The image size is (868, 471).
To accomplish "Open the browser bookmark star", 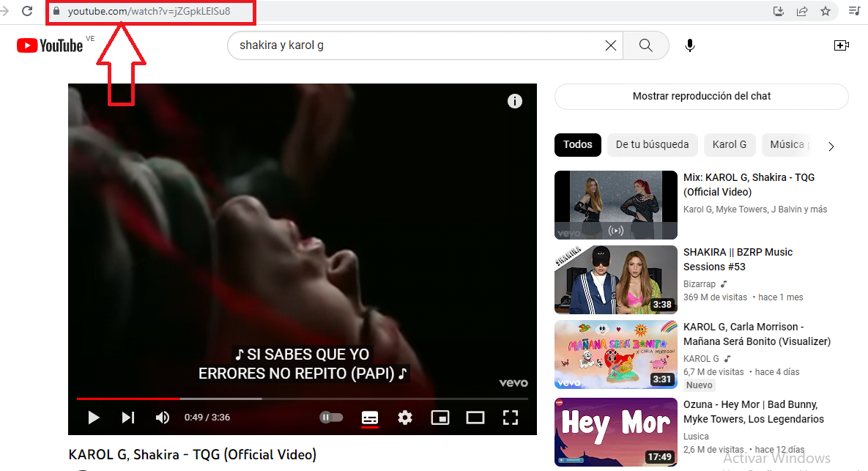I will [x=826, y=11].
